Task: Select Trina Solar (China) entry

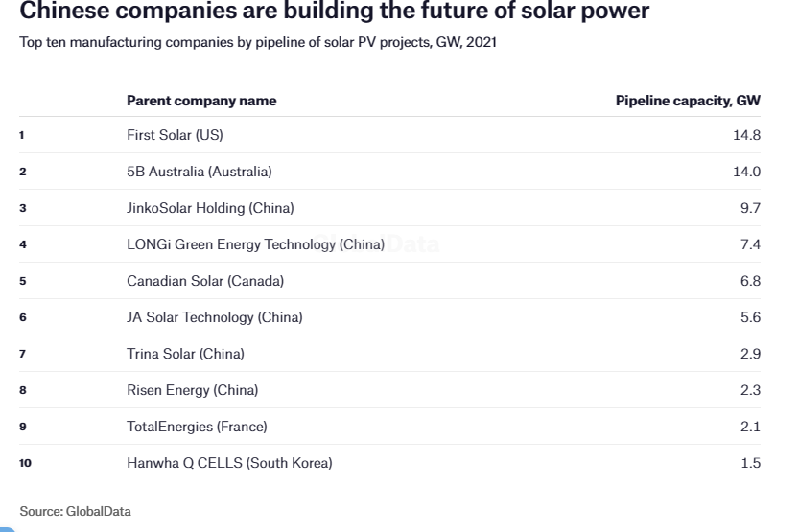Action: pyautogui.click(x=185, y=354)
